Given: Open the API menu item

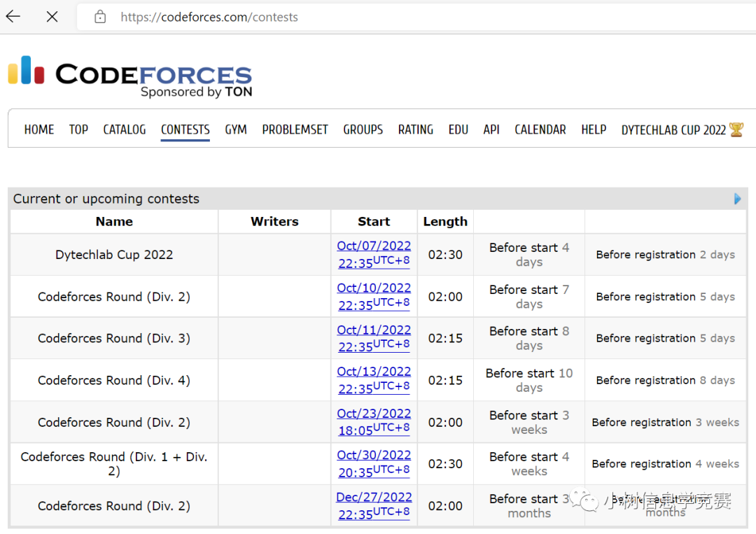Looking at the screenshot, I should 491,129.
